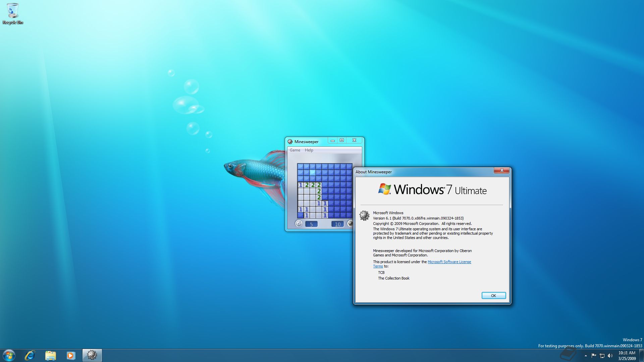Open Windows Explorer folder icon on taskbar

pos(50,355)
